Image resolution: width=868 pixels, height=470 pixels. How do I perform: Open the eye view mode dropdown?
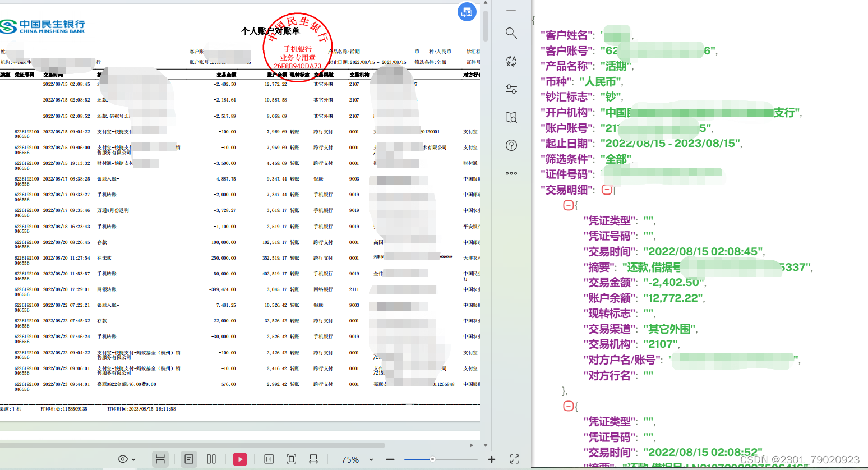(126, 459)
